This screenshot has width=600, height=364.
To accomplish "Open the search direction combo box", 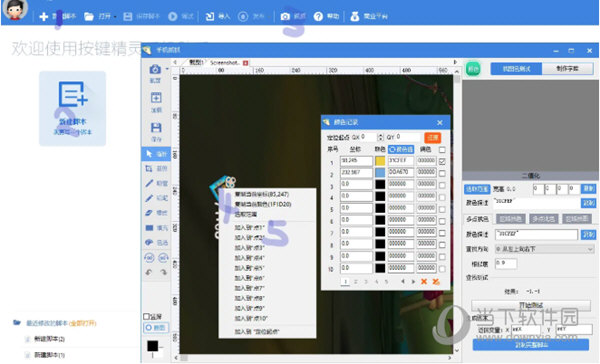I will (x=544, y=249).
